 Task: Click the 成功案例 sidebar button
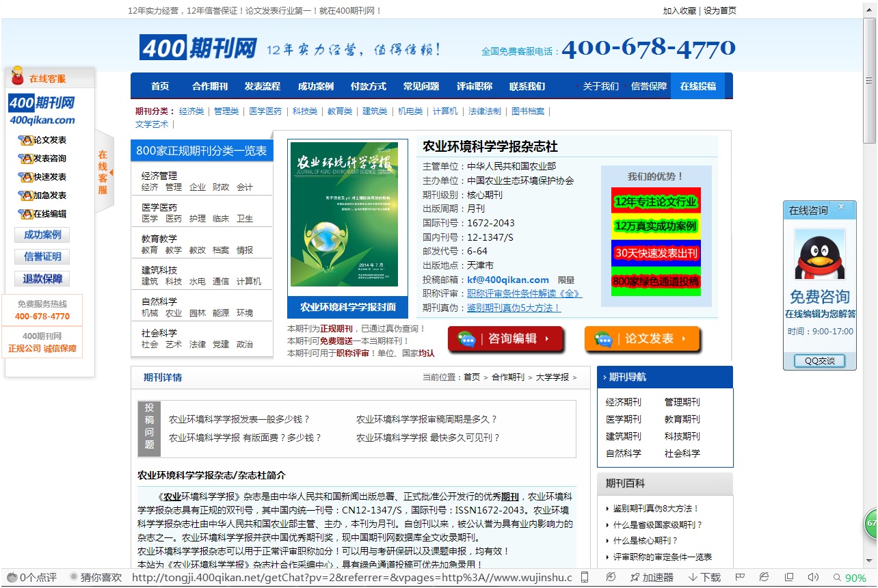click(x=42, y=235)
